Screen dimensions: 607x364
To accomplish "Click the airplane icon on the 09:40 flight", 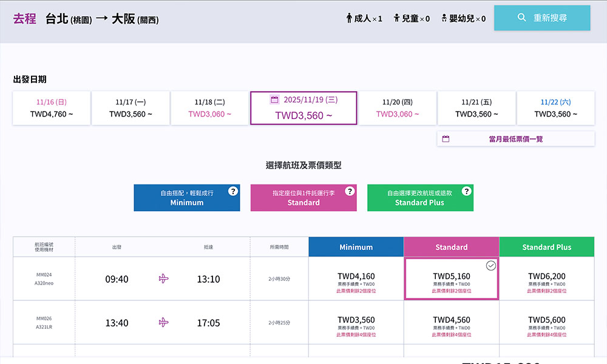I will click(163, 278).
